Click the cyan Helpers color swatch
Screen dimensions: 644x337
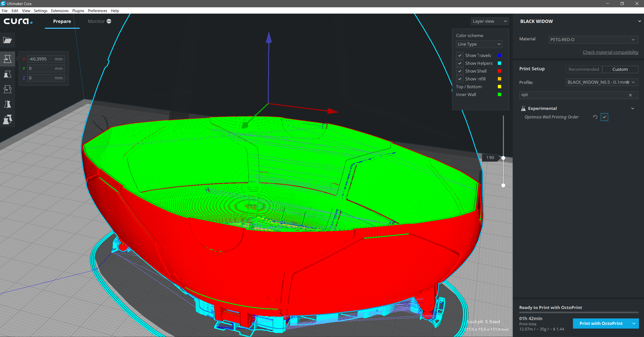tap(499, 63)
